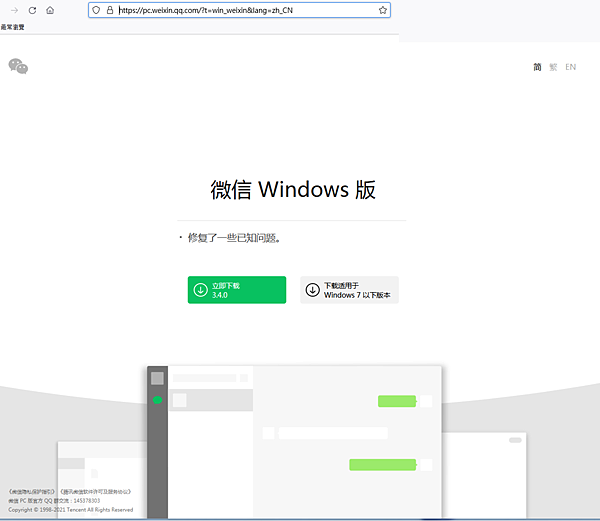The width and height of the screenshot is (600, 521).
Task: Switch language to Traditional Chinese 繁
Action: pyautogui.click(x=553, y=67)
